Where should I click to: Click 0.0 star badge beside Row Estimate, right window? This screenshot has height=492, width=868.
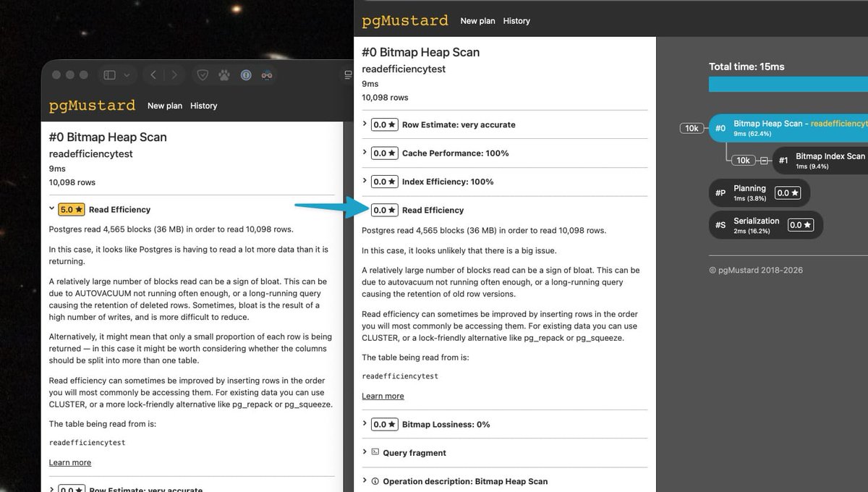(384, 124)
